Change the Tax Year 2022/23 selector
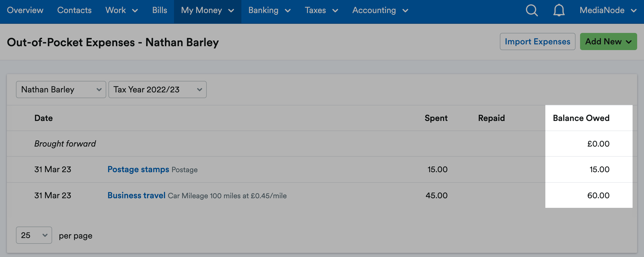The height and width of the screenshot is (257, 644). (158, 89)
